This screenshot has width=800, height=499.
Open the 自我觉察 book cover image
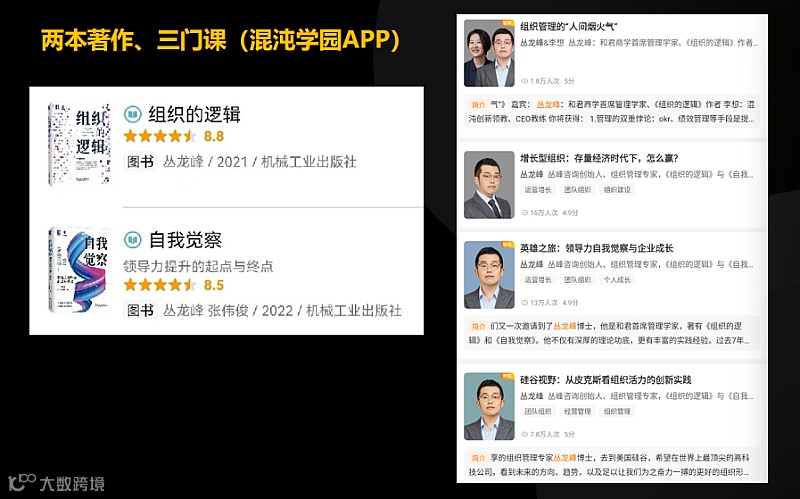(x=79, y=269)
